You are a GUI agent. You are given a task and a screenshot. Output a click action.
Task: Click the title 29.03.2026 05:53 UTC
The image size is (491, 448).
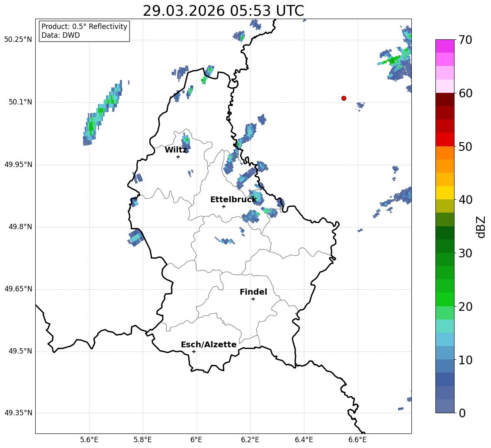[223, 11]
